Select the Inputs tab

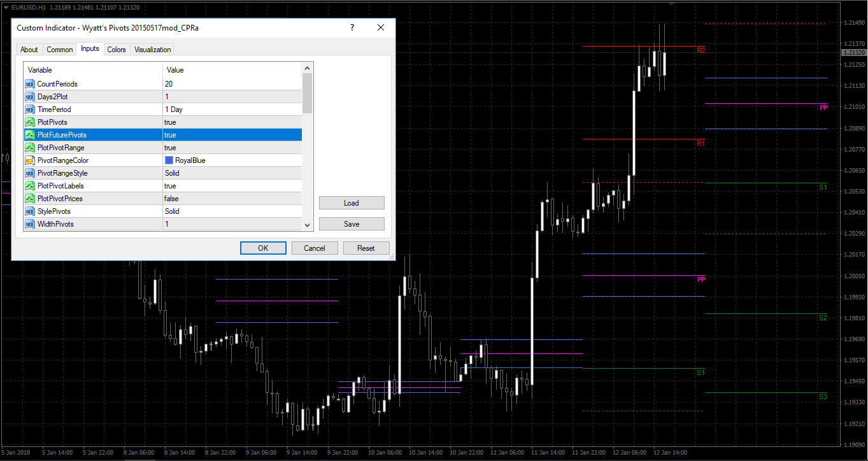click(90, 48)
